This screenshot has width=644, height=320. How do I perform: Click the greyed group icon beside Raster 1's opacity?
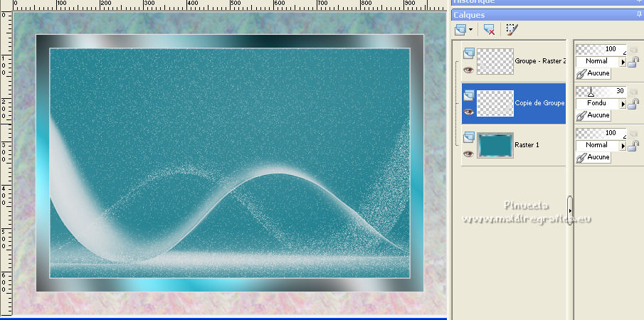(x=633, y=134)
